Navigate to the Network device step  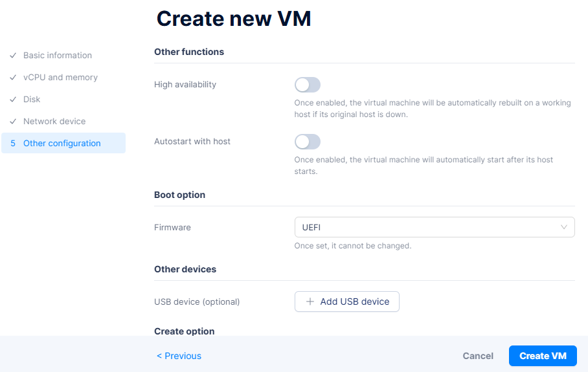coord(54,122)
